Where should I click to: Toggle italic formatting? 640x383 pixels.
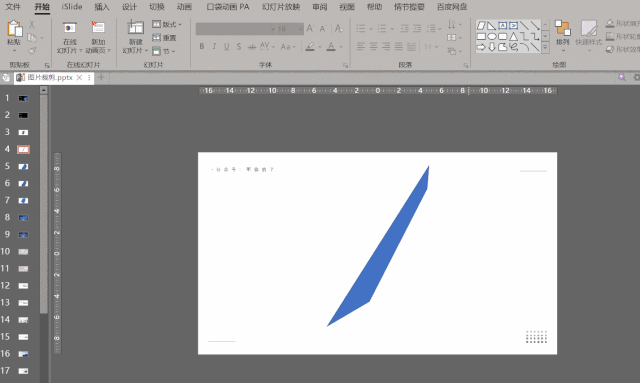click(x=214, y=47)
